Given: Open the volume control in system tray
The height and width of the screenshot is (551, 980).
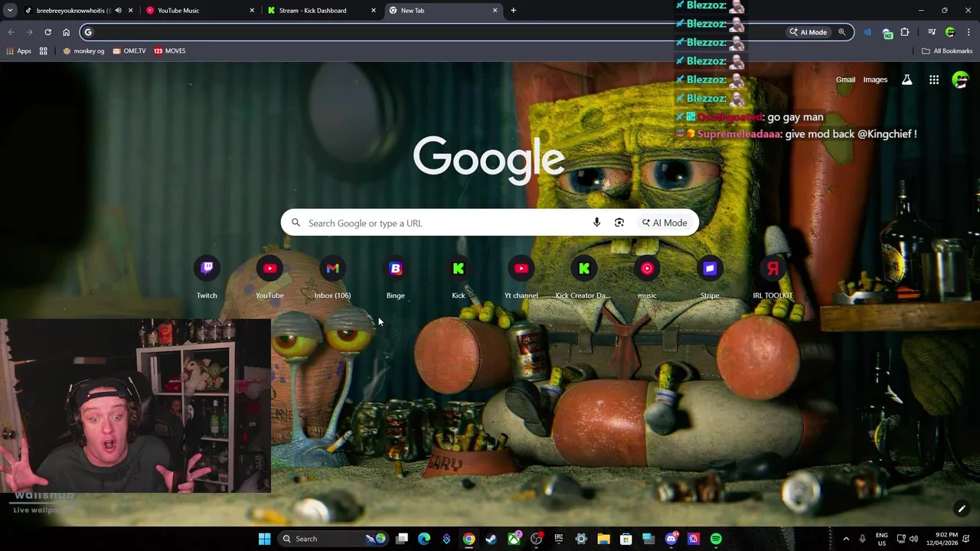Looking at the screenshot, I should click(913, 539).
